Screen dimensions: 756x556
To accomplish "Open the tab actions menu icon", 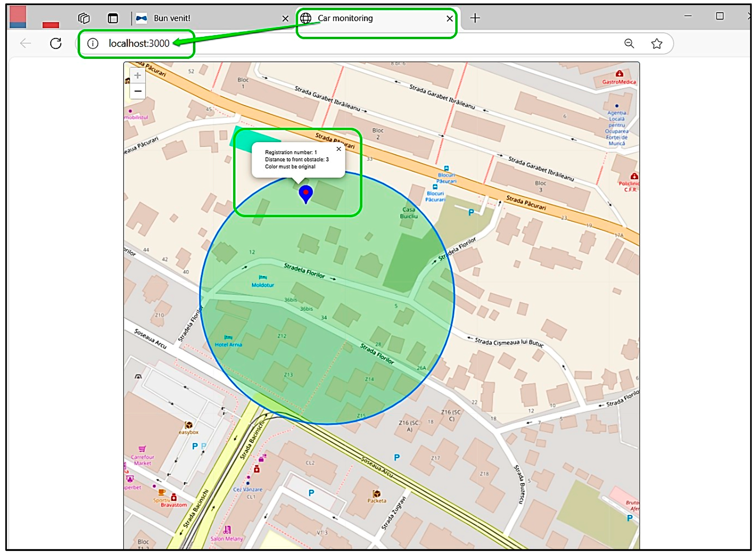I will coord(84,18).
